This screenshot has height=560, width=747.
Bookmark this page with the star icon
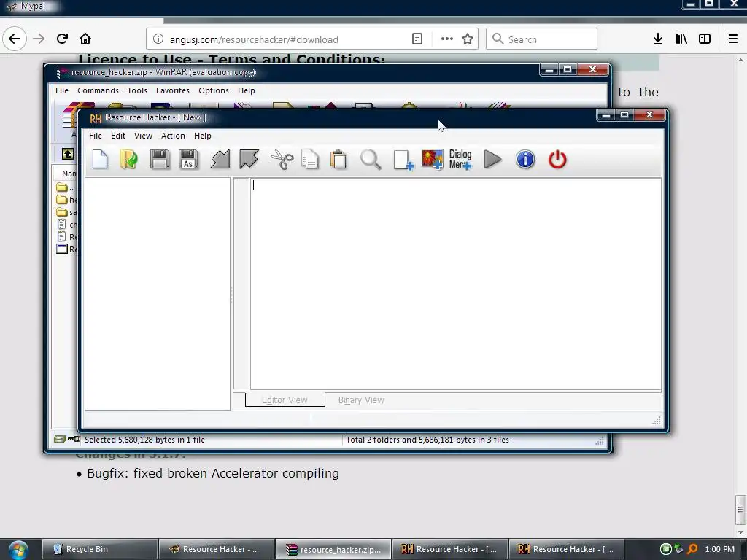click(x=468, y=39)
